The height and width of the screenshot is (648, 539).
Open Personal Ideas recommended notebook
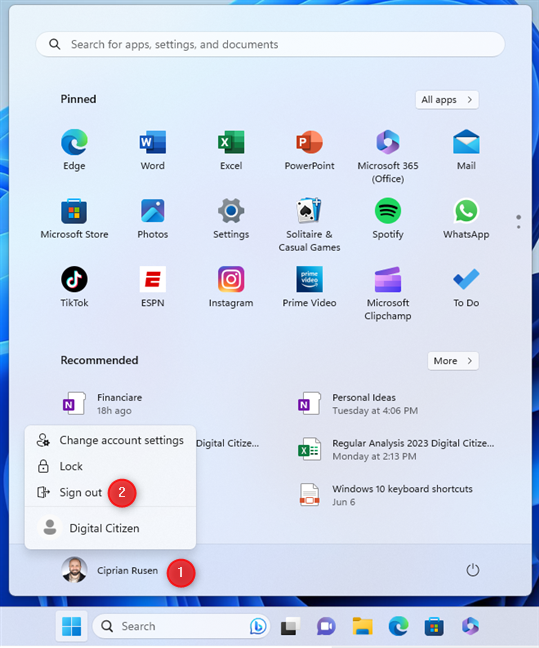358,404
